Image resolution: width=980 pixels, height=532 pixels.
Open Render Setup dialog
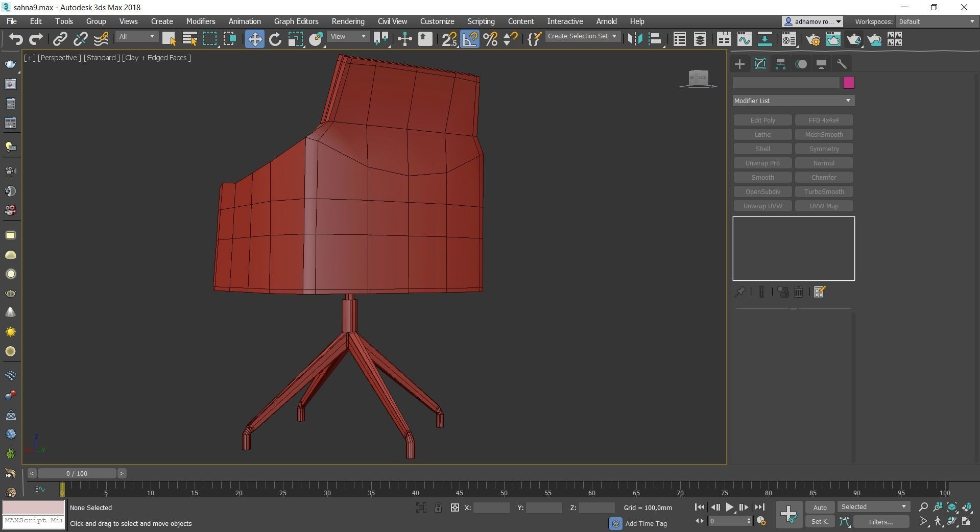click(813, 39)
